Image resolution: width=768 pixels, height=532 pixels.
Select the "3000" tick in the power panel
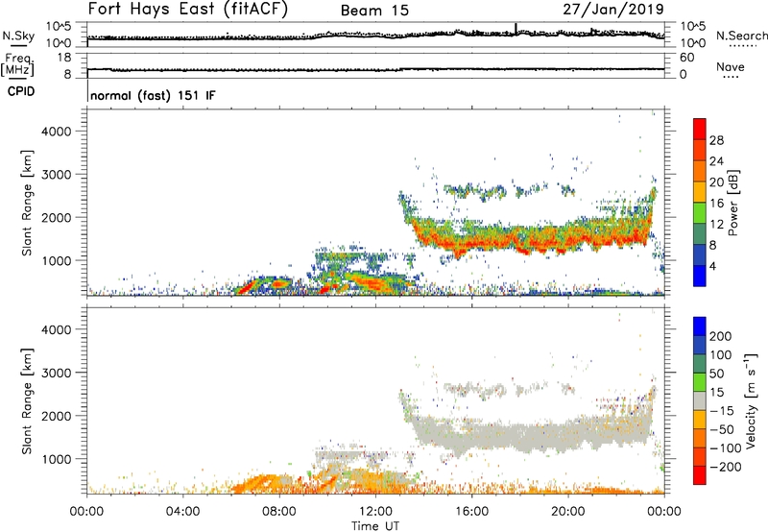click(56, 175)
